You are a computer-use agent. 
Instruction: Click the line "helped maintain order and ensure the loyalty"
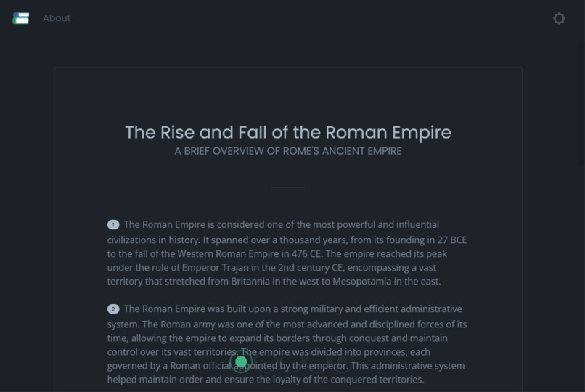tap(266, 380)
